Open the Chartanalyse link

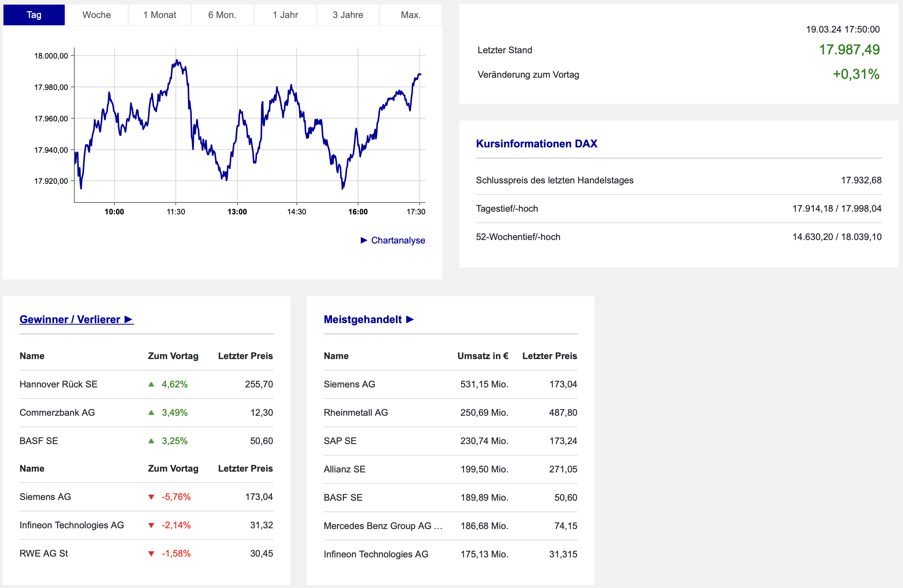tap(398, 240)
